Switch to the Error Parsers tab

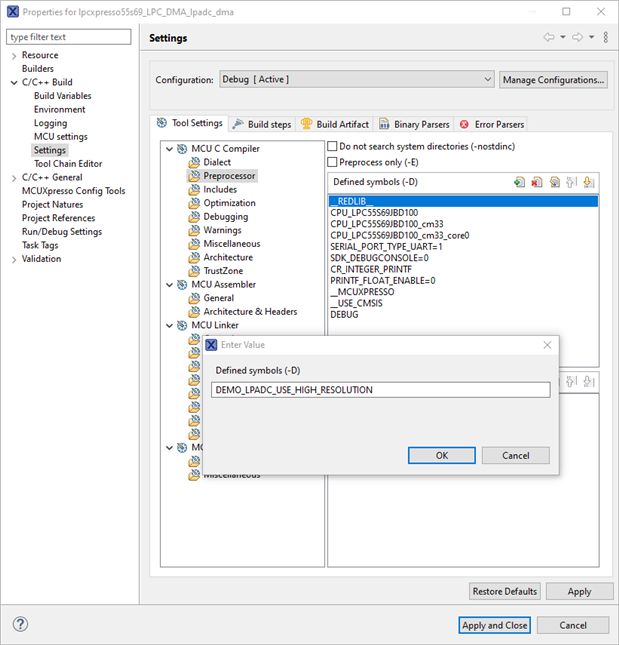coord(491,124)
